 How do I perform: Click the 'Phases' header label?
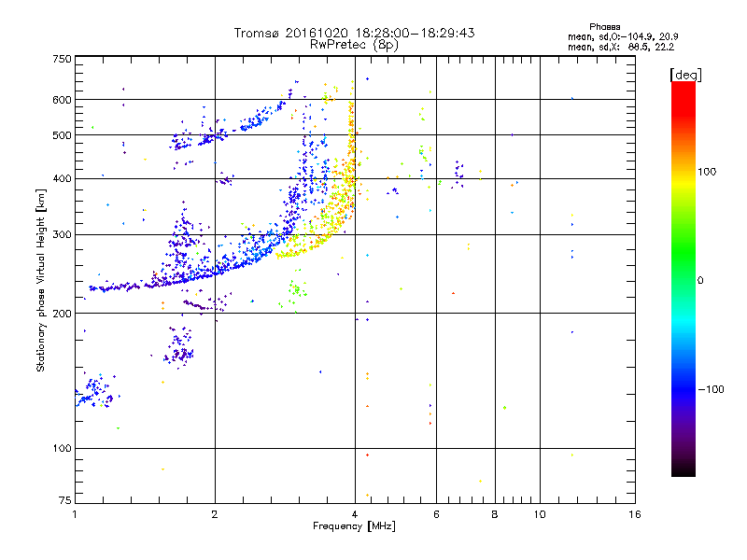pos(604,27)
